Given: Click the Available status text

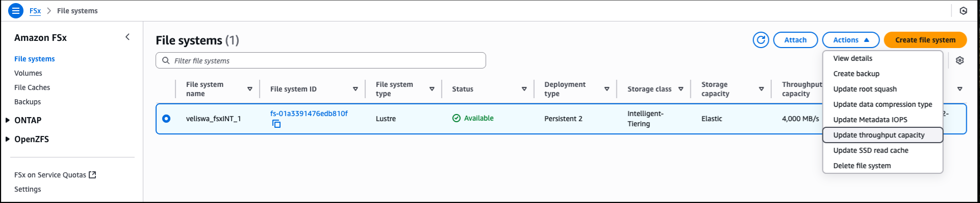Looking at the screenshot, I should click(479, 118).
